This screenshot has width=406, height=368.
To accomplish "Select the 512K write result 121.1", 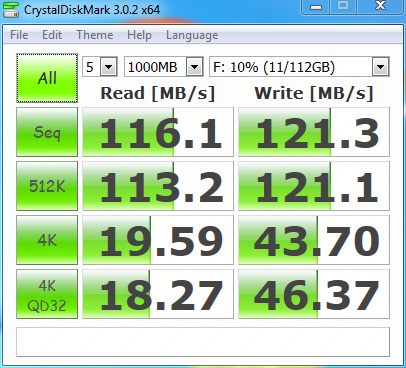I will point(314,186).
